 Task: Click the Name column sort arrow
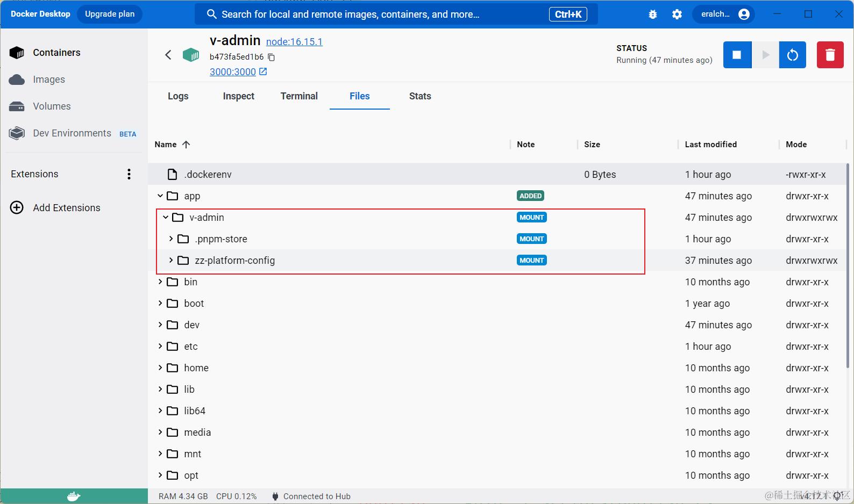pos(186,145)
